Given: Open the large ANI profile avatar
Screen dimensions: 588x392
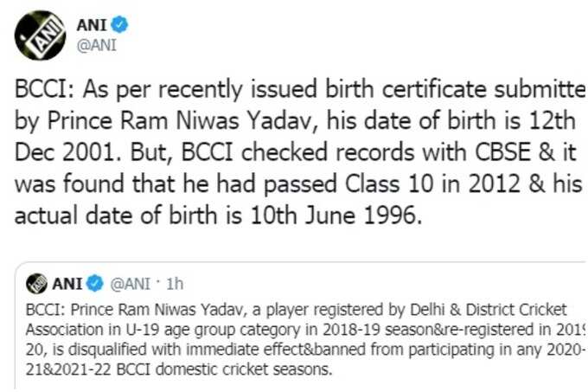Looking at the screenshot, I should (40, 35).
